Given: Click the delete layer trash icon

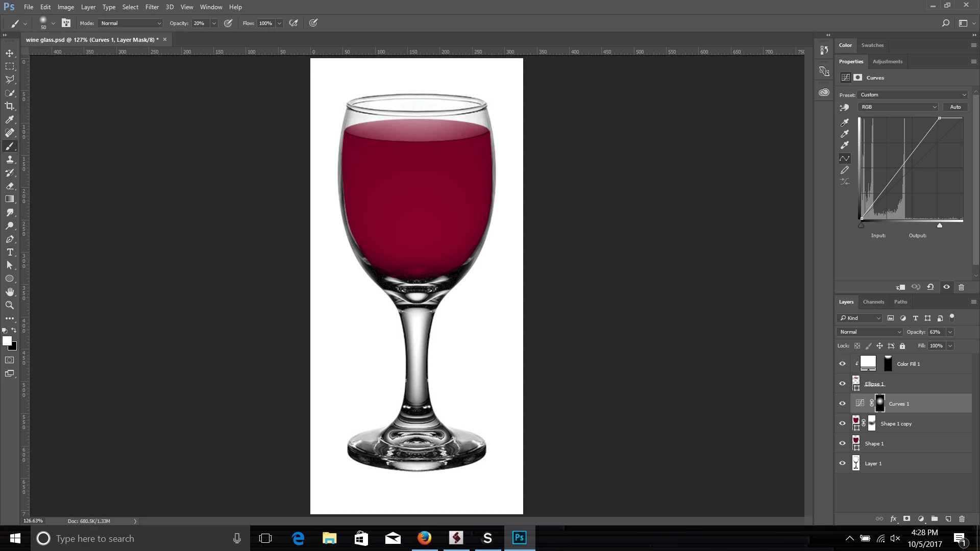Looking at the screenshot, I should [x=962, y=519].
